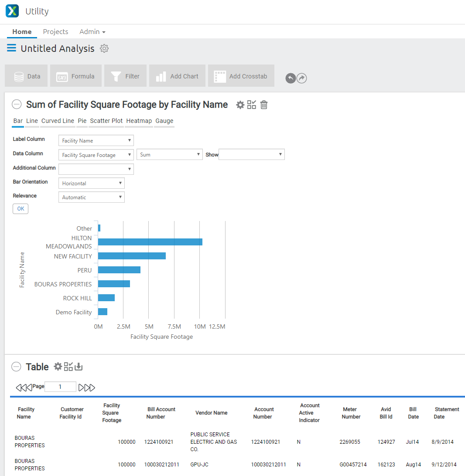This screenshot has width=465, height=476.
Task: Click the 'GPU-JC' vendor cell
Action: tap(199, 465)
